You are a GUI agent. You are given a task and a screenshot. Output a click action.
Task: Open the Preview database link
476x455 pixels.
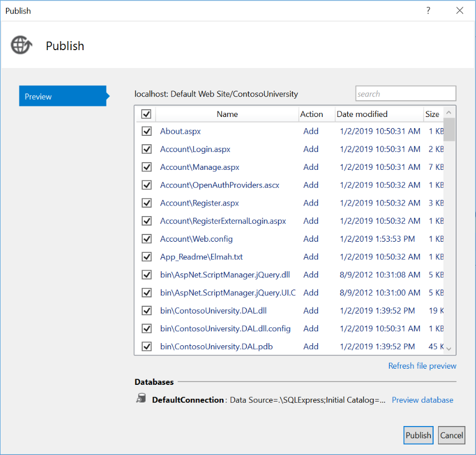pos(422,399)
